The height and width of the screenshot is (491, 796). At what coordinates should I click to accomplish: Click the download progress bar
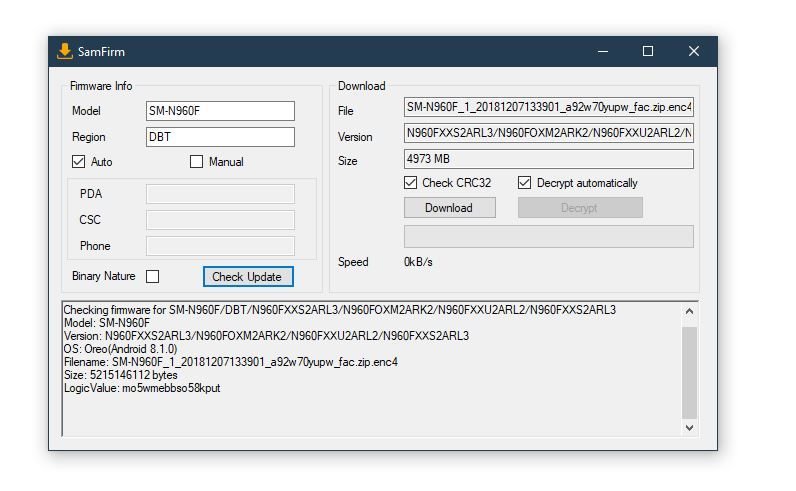click(548, 237)
